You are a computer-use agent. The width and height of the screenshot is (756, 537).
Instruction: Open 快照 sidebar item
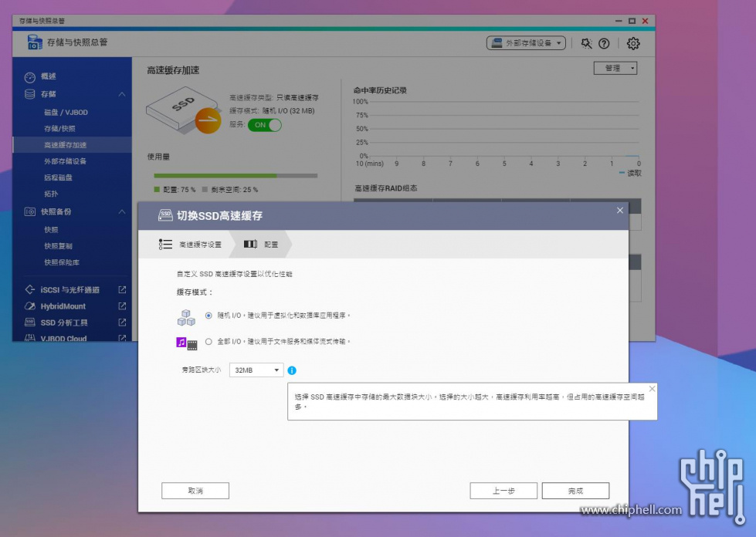point(51,230)
